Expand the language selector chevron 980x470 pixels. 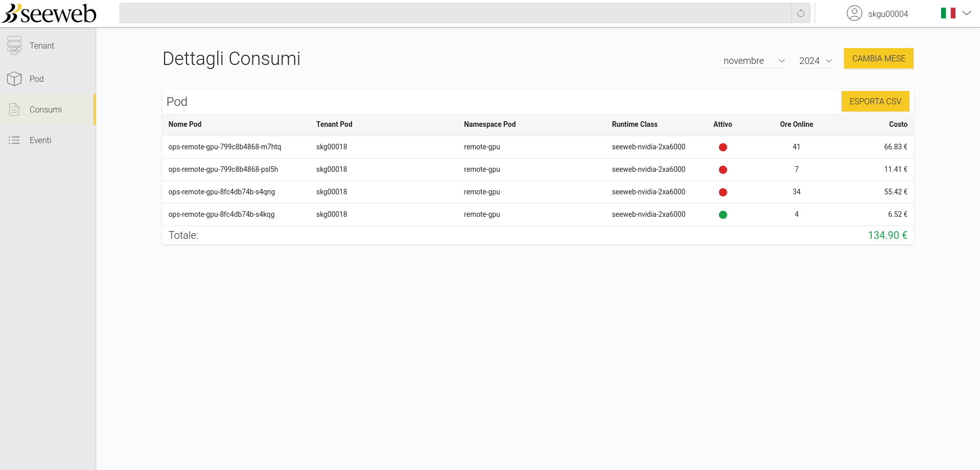[967, 13]
